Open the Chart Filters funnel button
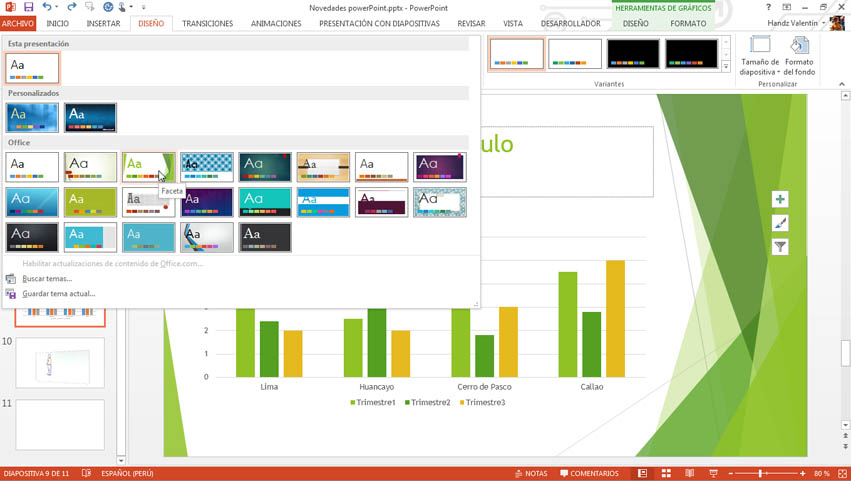 [780, 247]
